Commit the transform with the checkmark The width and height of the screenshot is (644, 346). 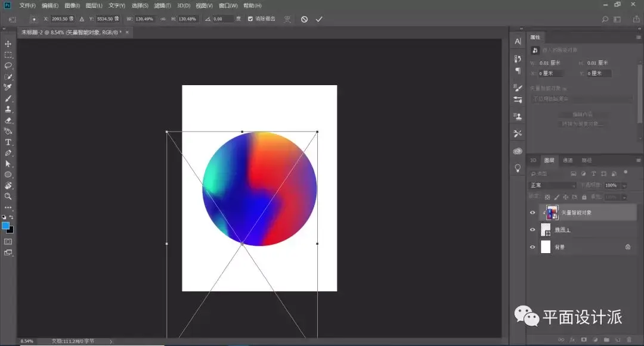(x=319, y=19)
